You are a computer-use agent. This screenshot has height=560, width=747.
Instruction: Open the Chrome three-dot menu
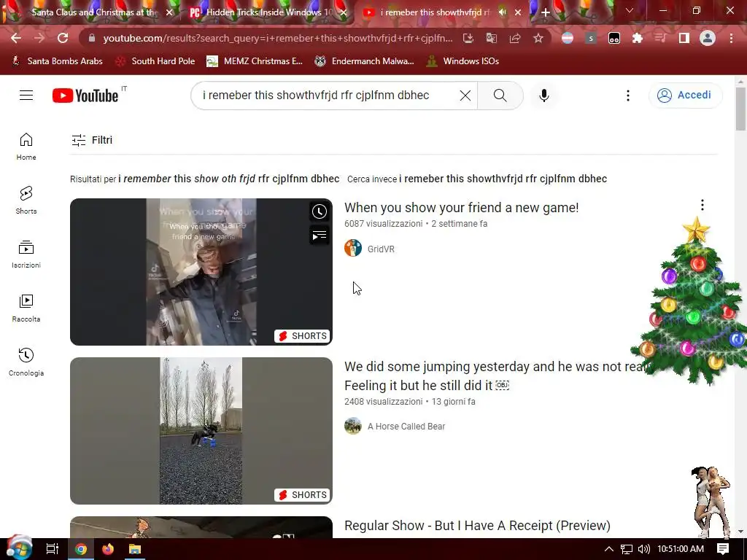pos(731,38)
